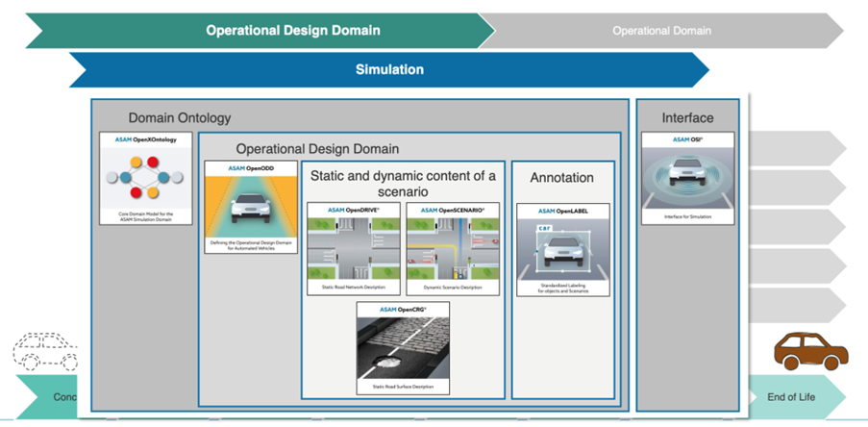Click the ASAM OpenXOntology card

(x=146, y=178)
